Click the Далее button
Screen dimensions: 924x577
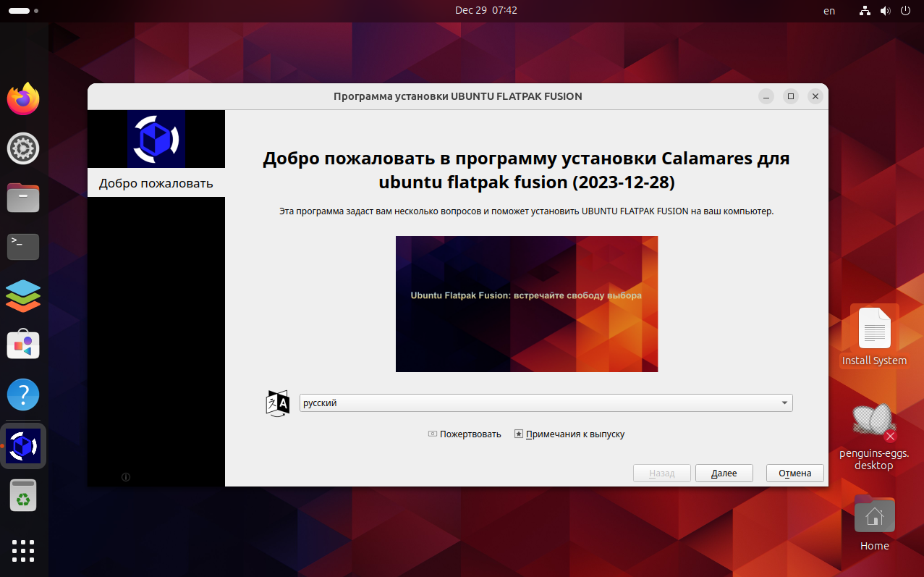point(724,473)
